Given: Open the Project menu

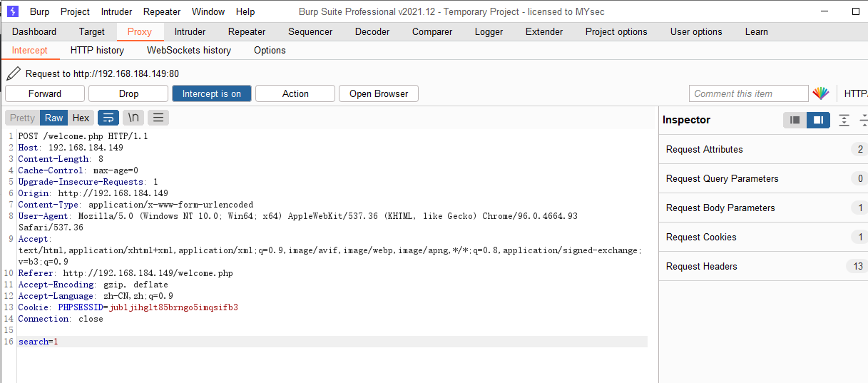Looking at the screenshot, I should click(75, 11).
